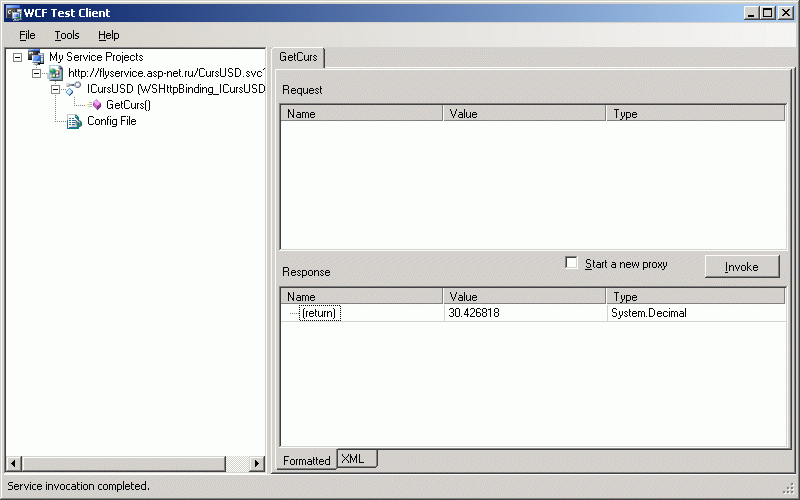800x500 pixels.
Task: Click the Invoke button
Action: tap(742, 267)
